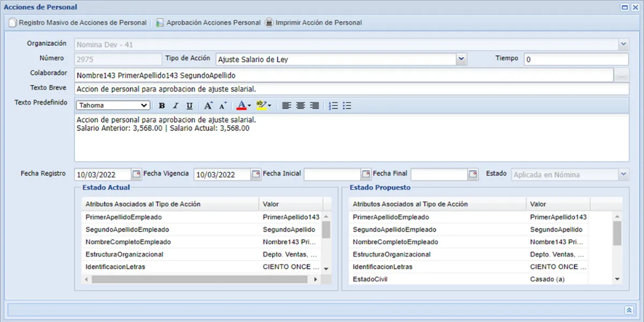Center align the editor text

pos(301,106)
